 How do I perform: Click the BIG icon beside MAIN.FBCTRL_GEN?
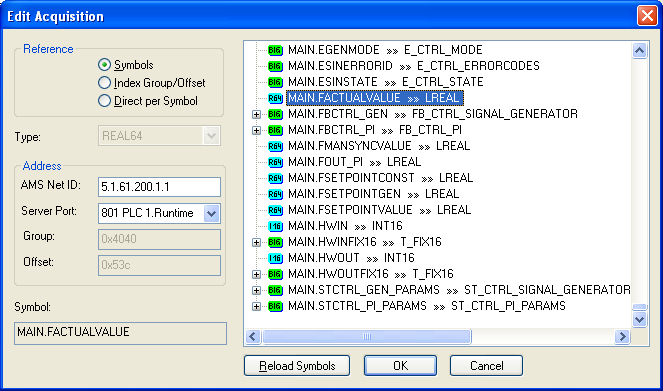click(275, 114)
